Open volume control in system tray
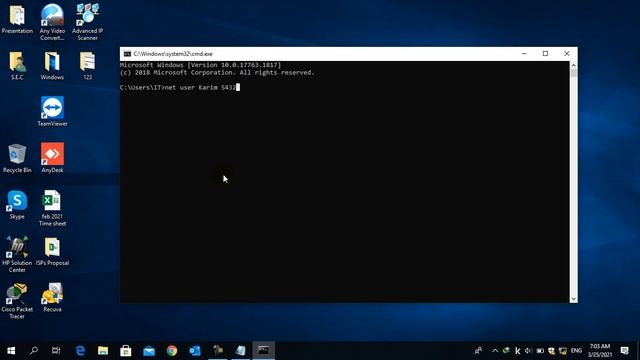Screen dimensions: 640x360 (x=528, y=351)
